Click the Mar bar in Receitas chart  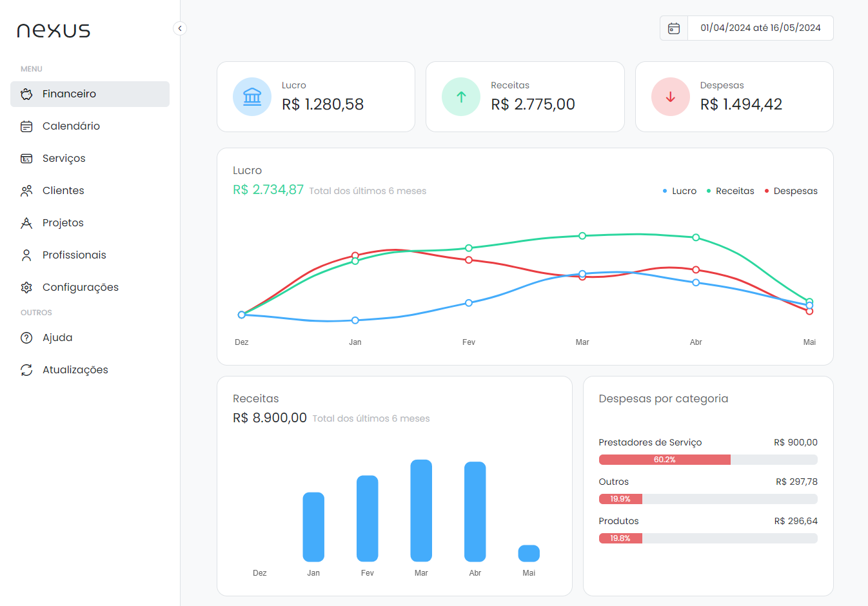pyautogui.click(x=421, y=511)
